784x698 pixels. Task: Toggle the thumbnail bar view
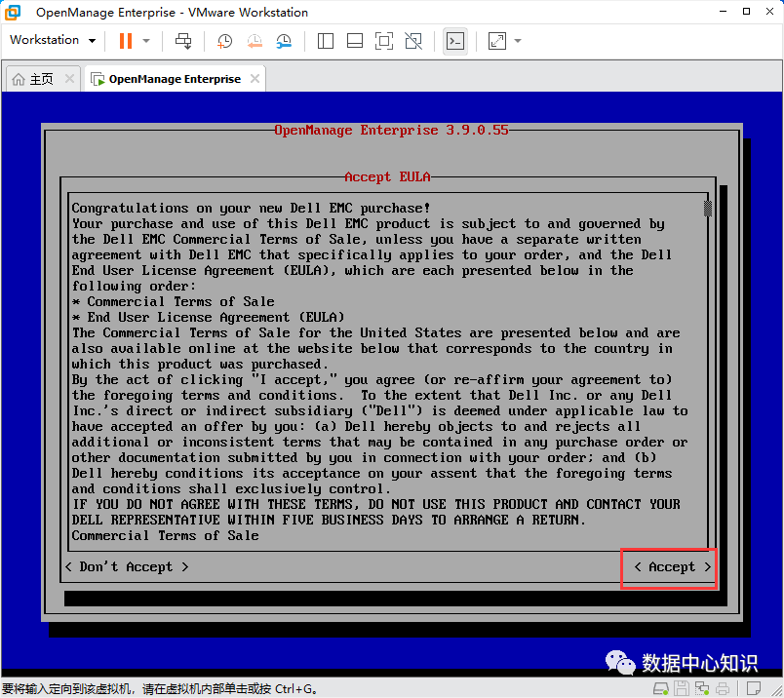tap(355, 41)
